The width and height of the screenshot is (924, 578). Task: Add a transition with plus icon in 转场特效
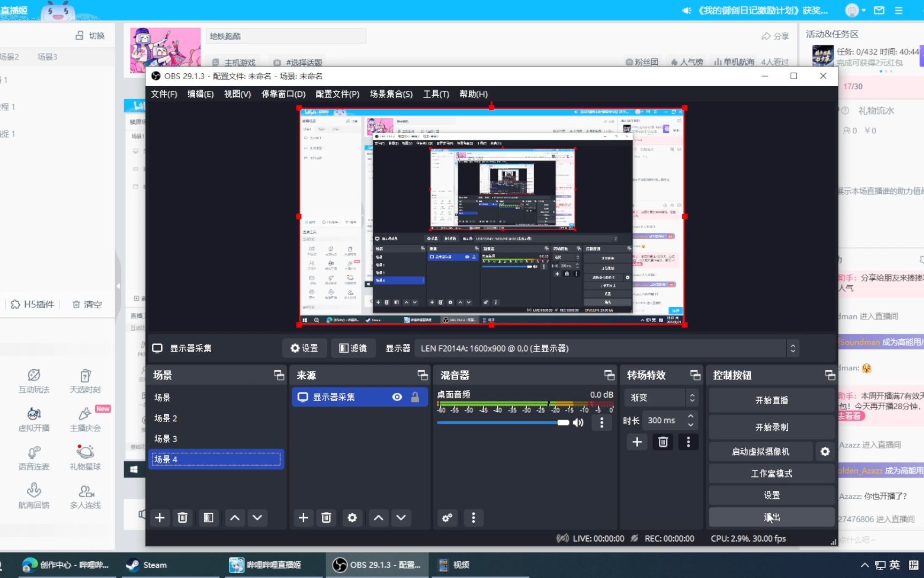(637, 442)
